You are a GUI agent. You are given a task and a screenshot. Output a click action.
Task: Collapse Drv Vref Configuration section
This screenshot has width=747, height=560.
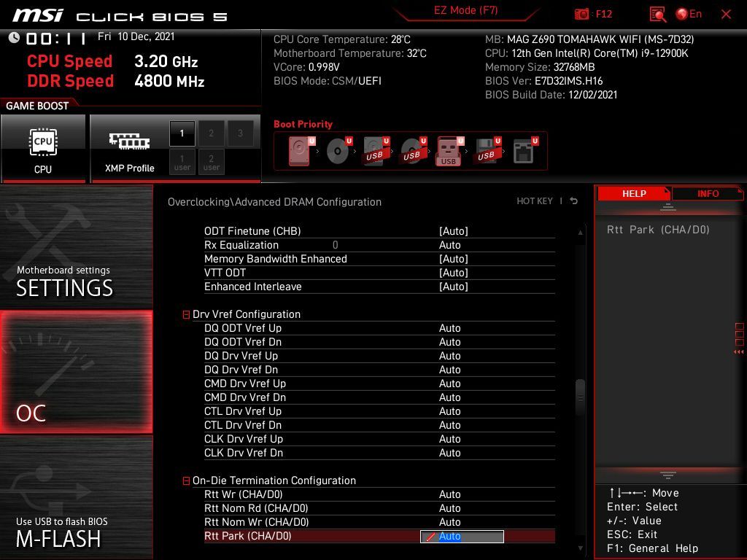pos(186,314)
